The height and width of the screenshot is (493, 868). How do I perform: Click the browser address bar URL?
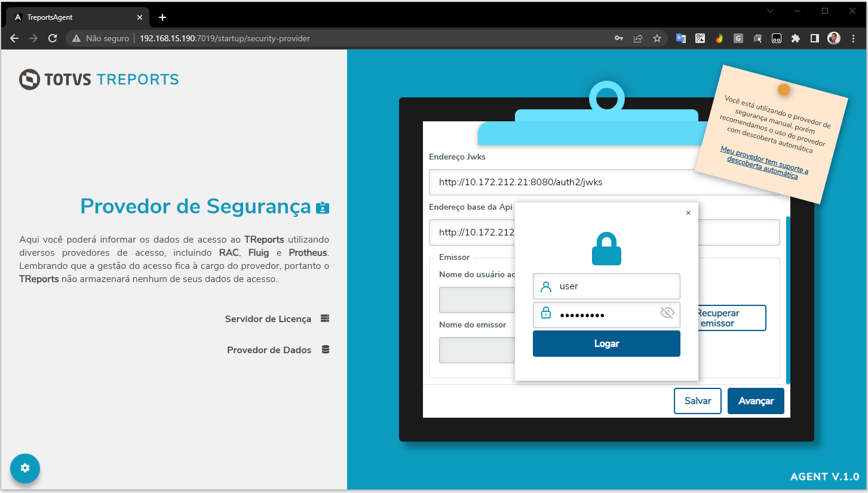(225, 38)
